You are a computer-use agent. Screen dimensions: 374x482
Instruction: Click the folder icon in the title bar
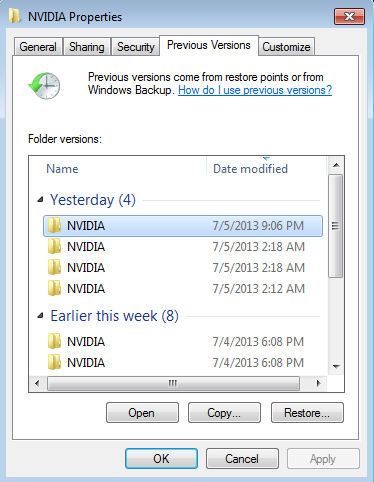(15, 16)
